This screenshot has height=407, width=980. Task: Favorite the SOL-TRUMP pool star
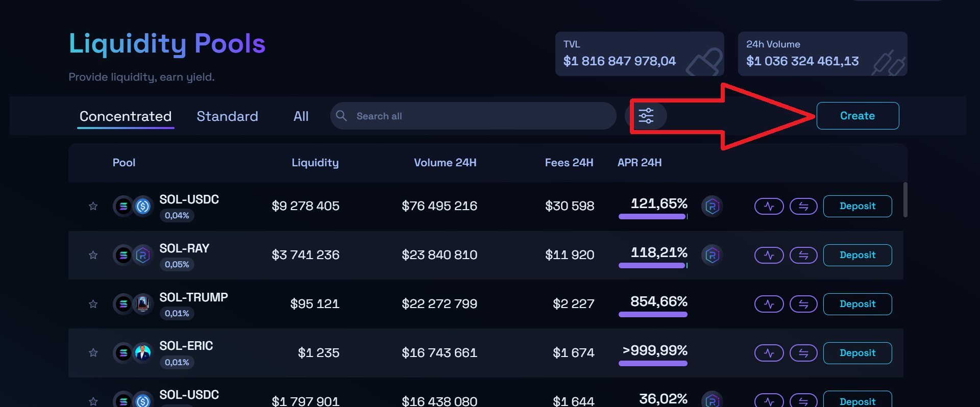pyautogui.click(x=93, y=304)
